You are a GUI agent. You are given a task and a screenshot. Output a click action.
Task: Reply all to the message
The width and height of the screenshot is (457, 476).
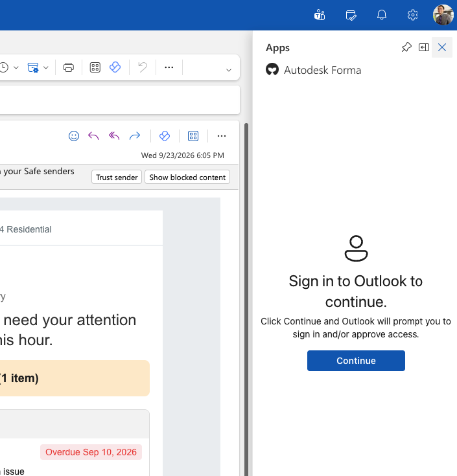(x=114, y=136)
